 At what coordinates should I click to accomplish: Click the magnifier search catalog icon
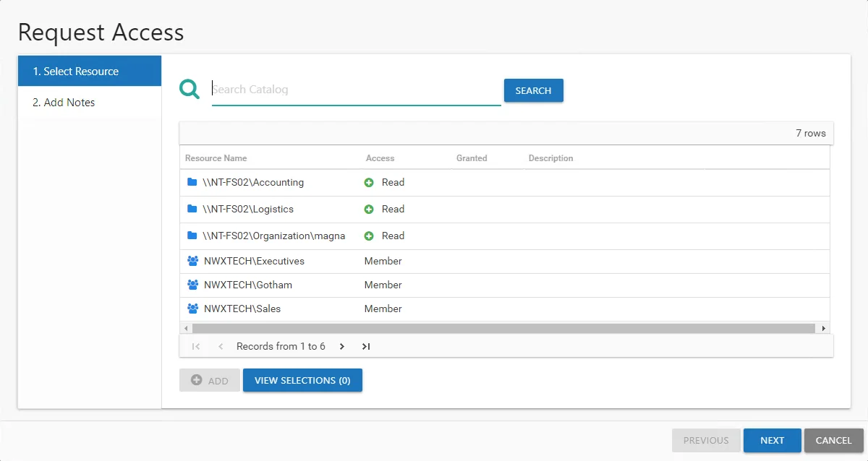pos(190,90)
